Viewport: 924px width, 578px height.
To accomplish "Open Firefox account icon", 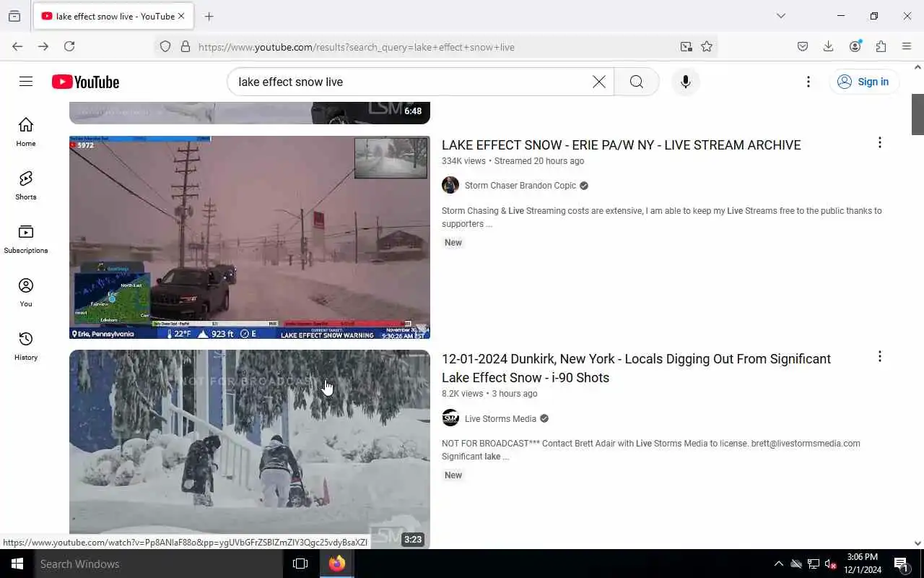I will tap(855, 46).
